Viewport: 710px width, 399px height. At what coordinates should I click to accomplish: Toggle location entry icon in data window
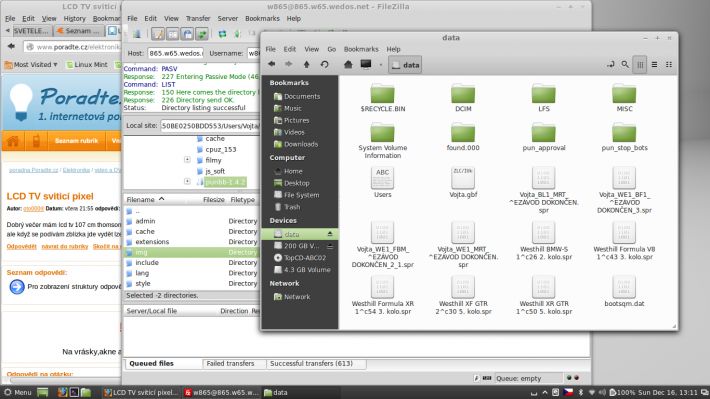click(610, 65)
